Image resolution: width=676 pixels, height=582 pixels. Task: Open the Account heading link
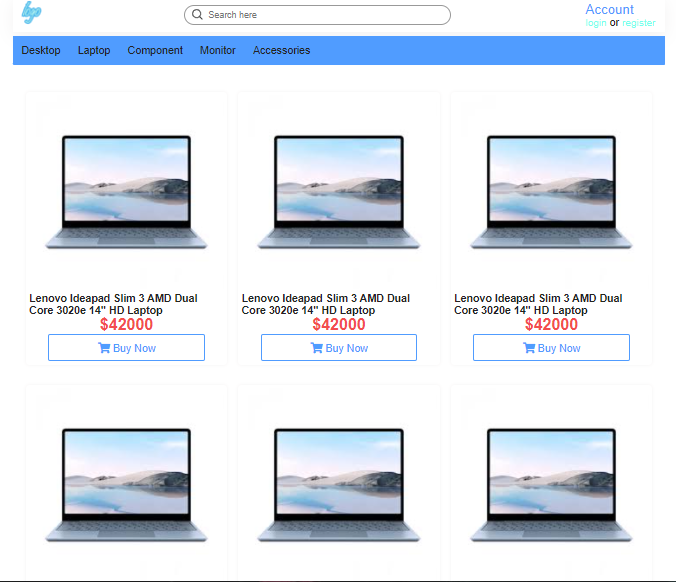click(x=609, y=9)
